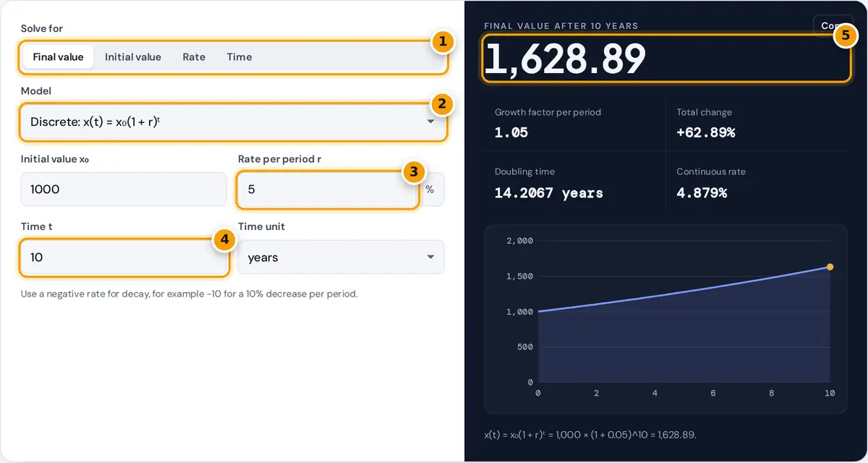
Task: Focus the Rate per period r field
Action: (x=328, y=190)
